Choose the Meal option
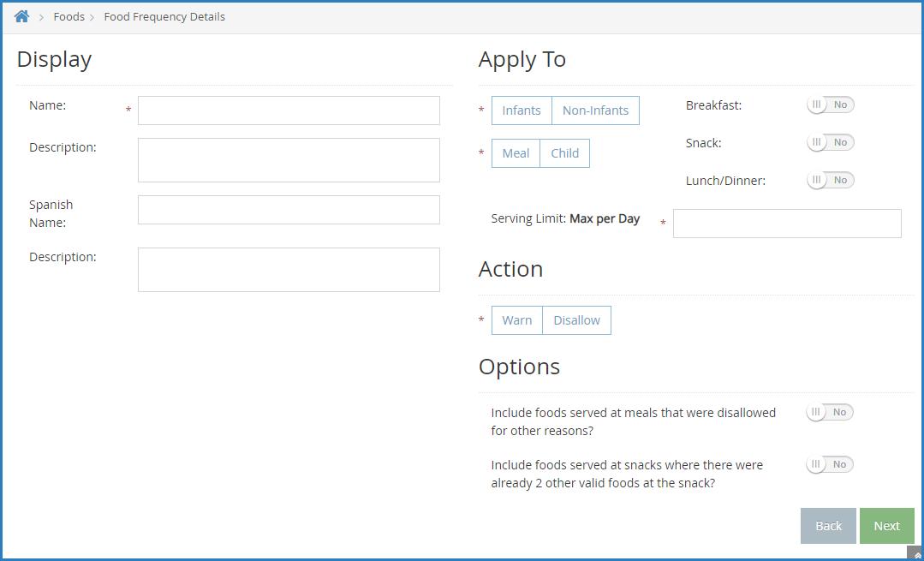The width and height of the screenshot is (924, 561). click(516, 153)
